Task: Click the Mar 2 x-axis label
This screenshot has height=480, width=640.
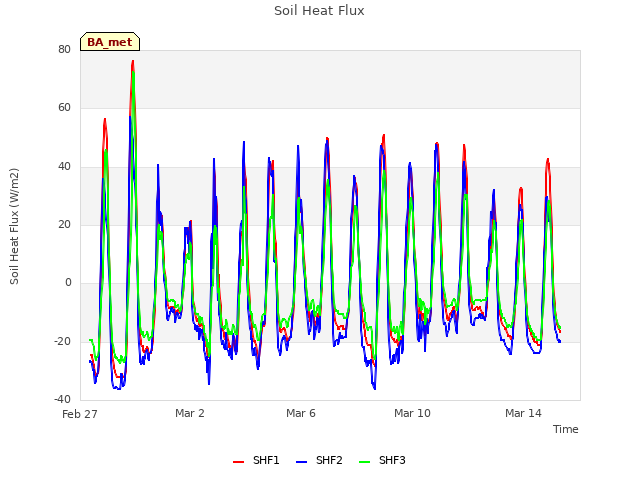Action: point(190,413)
